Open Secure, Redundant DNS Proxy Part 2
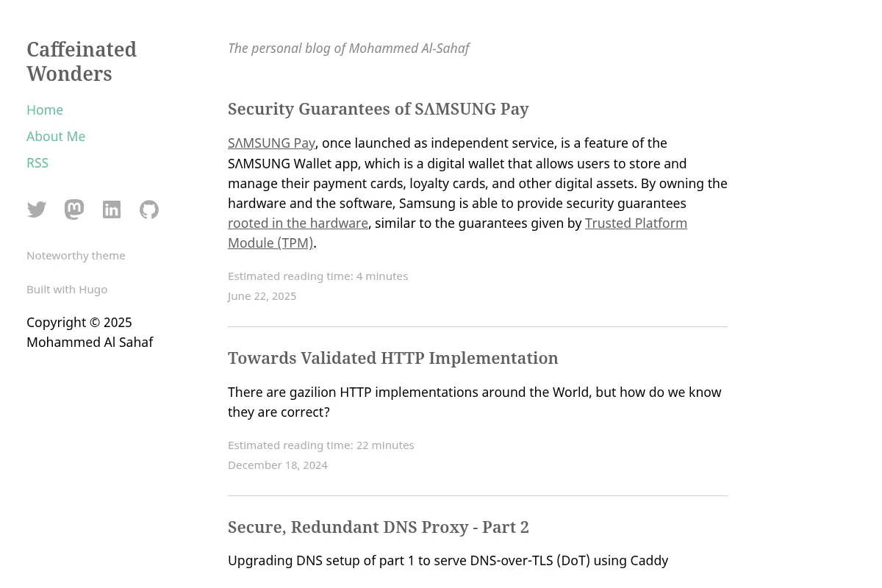Image resolution: width=882 pixels, height=588 pixels. (x=379, y=527)
